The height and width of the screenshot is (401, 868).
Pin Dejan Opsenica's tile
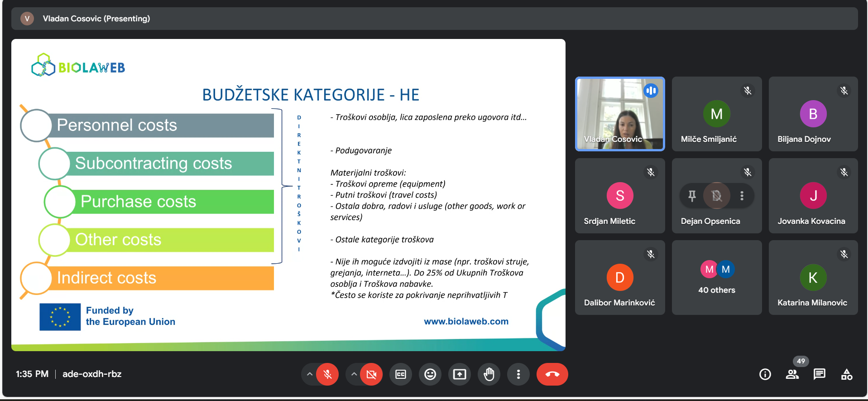click(x=692, y=196)
